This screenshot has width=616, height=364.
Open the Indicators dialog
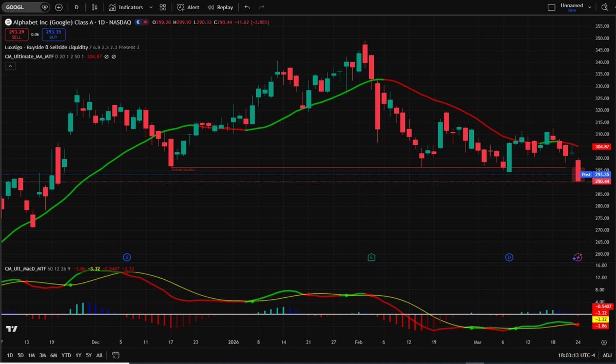pos(126,7)
